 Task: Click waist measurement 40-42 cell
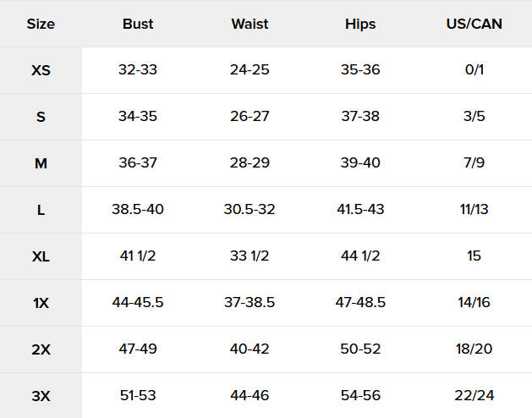click(x=250, y=349)
